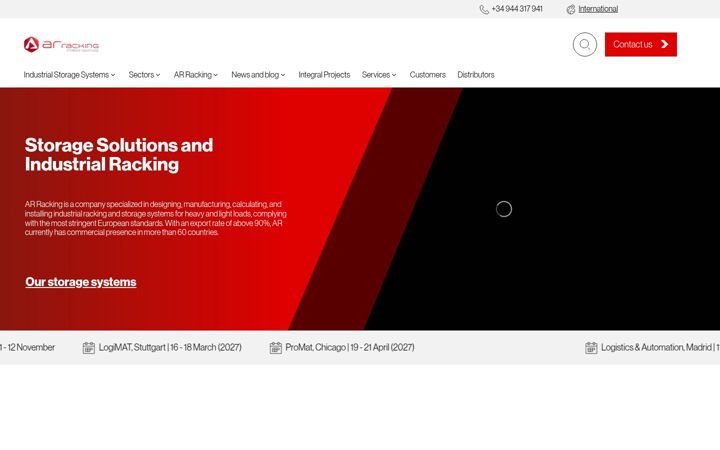720x450 pixels.
Task: Click the Storage Solutions and Industrial Racking heading
Action: [119, 155]
